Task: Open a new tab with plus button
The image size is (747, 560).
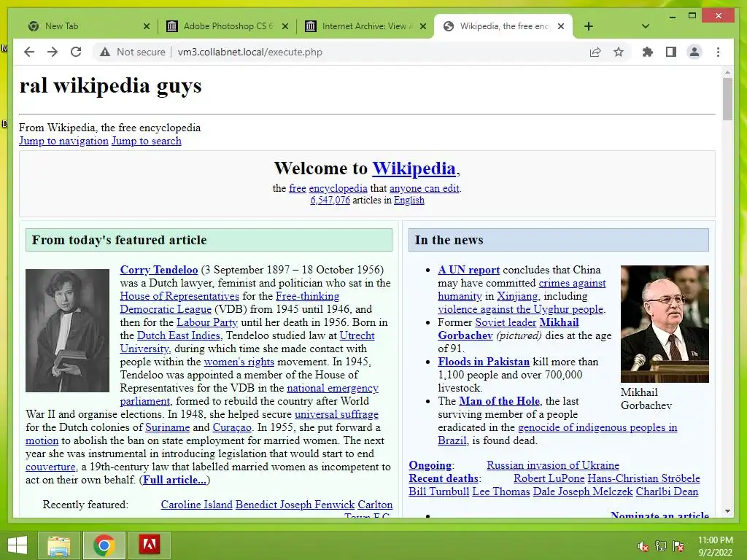Action: pyautogui.click(x=589, y=26)
